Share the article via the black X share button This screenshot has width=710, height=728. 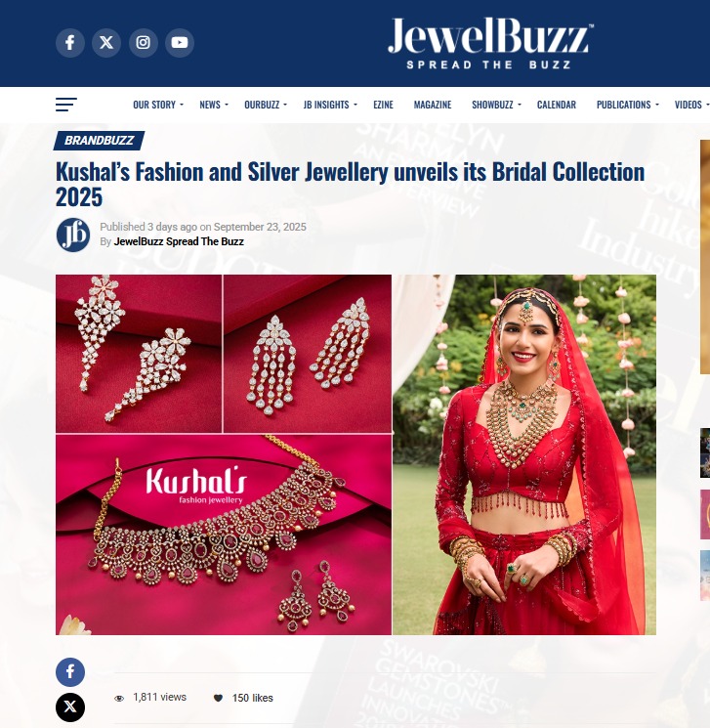point(70,707)
